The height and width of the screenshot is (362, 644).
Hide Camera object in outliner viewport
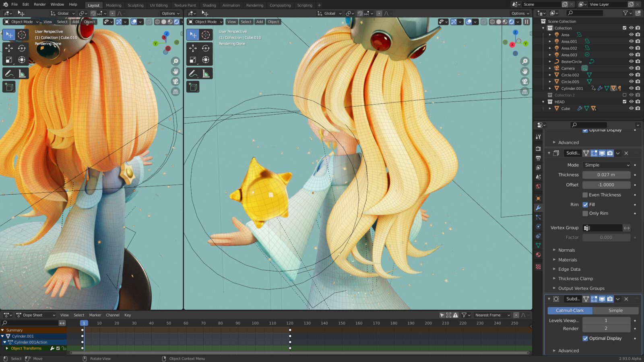(x=631, y=68)
